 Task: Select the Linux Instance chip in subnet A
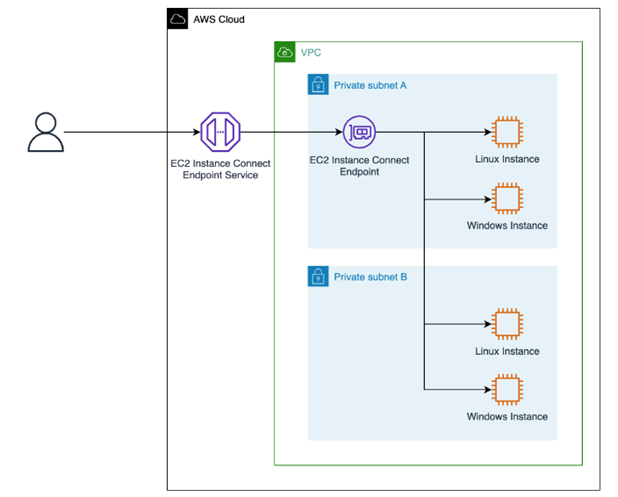pyautogui.click(x=507, y=132)
